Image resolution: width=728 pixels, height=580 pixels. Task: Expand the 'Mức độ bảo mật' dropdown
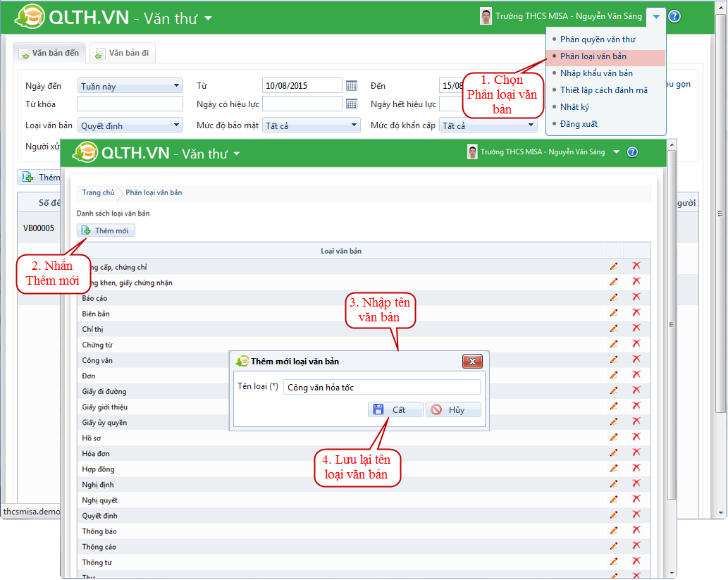pos(311,125)
